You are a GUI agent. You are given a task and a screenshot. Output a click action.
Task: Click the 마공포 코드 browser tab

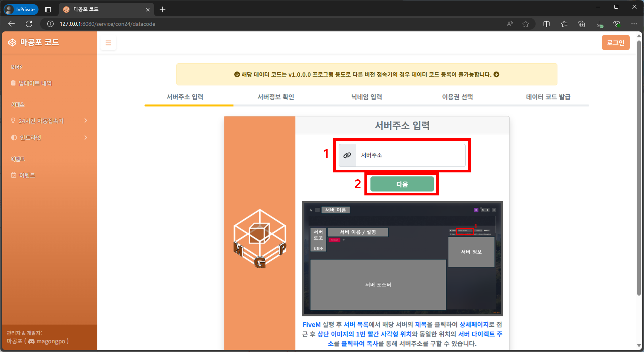[x=106, y=10]
